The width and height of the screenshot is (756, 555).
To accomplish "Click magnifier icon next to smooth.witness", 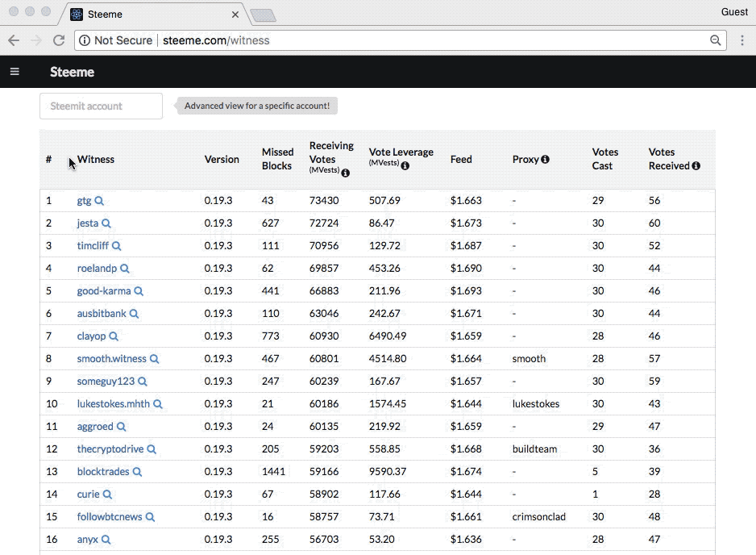I will pyautogui.click(x=154, y=359).
